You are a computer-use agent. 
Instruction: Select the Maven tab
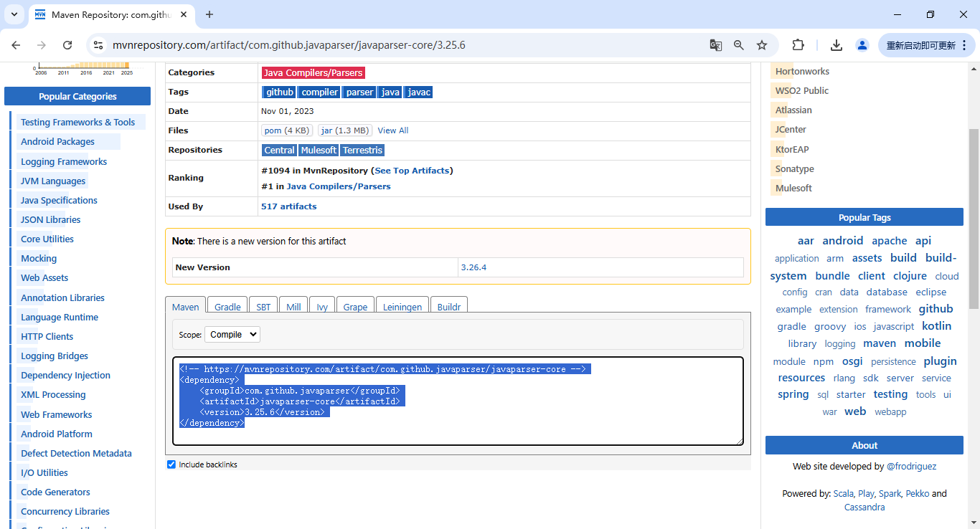[x=186, y=307]
